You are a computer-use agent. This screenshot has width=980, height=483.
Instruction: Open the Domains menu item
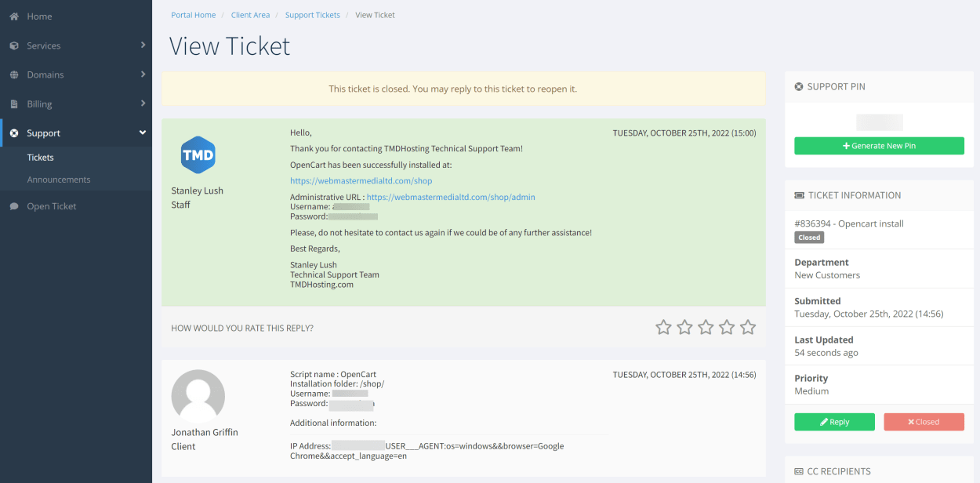76,74
